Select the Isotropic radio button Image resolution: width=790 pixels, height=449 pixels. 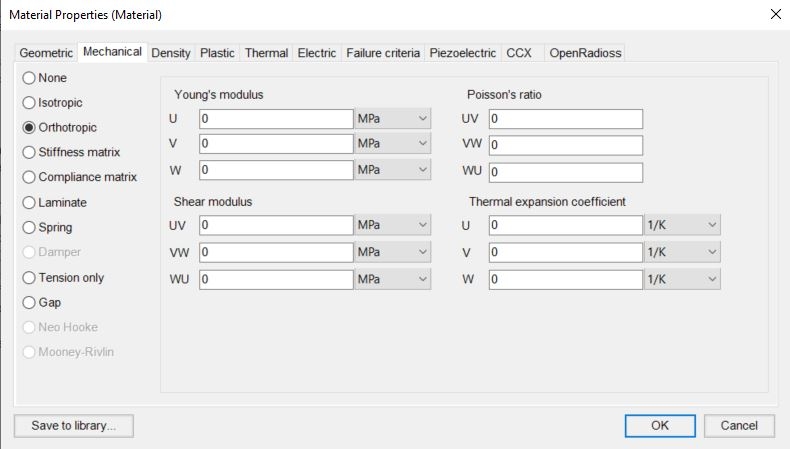29,103
